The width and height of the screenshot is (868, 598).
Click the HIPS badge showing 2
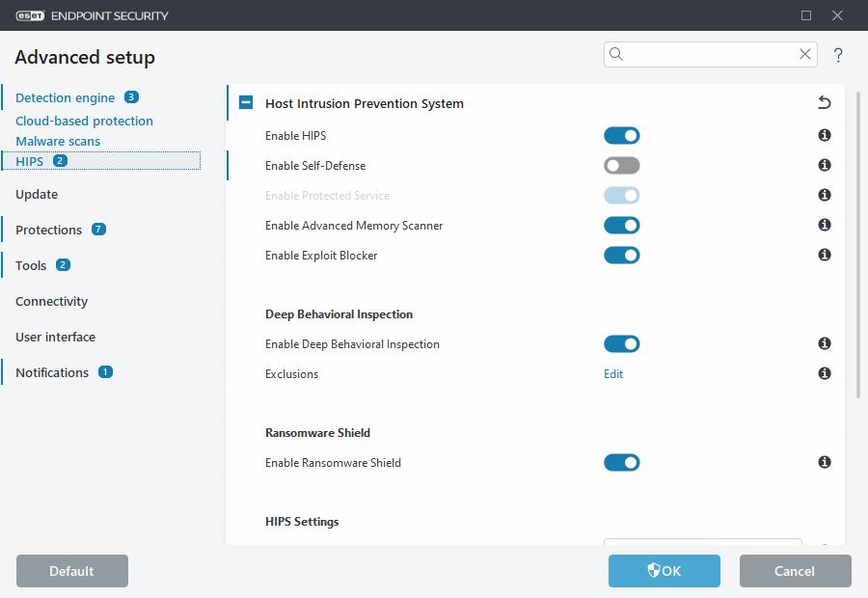61,160
